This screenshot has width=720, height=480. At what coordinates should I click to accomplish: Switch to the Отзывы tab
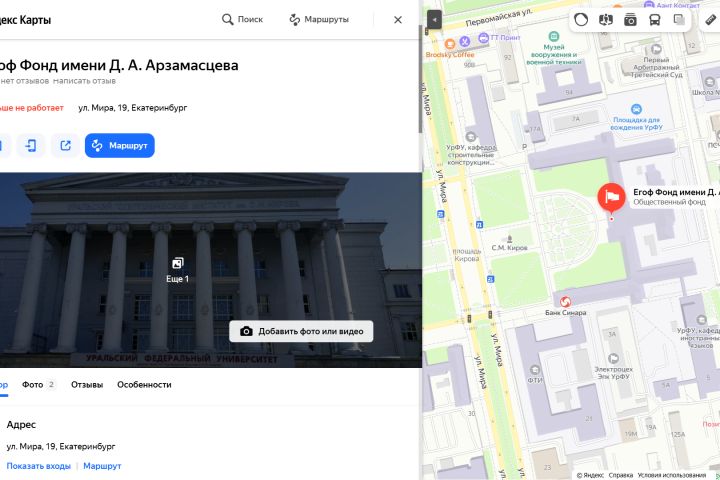87,385
